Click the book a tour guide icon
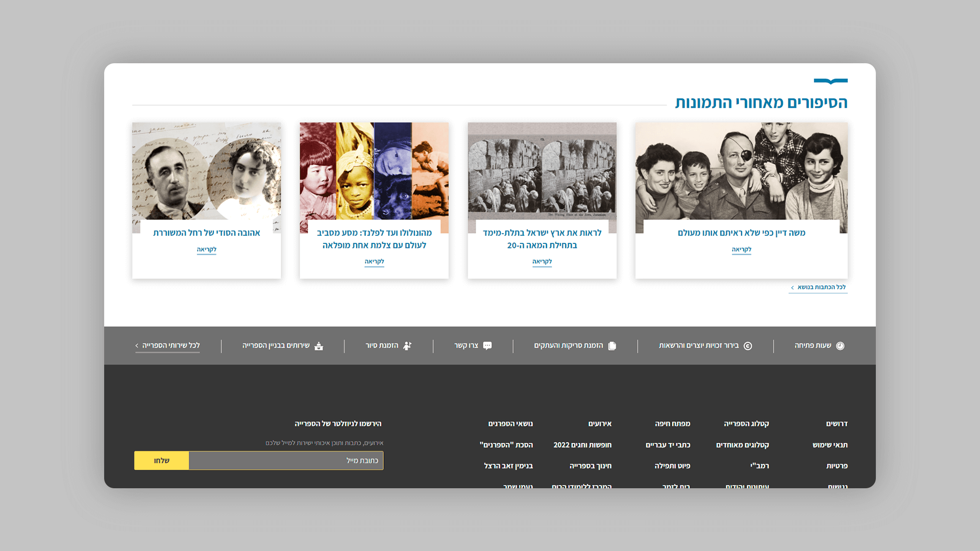Viewport: 980px width, 551px height. 407,346
